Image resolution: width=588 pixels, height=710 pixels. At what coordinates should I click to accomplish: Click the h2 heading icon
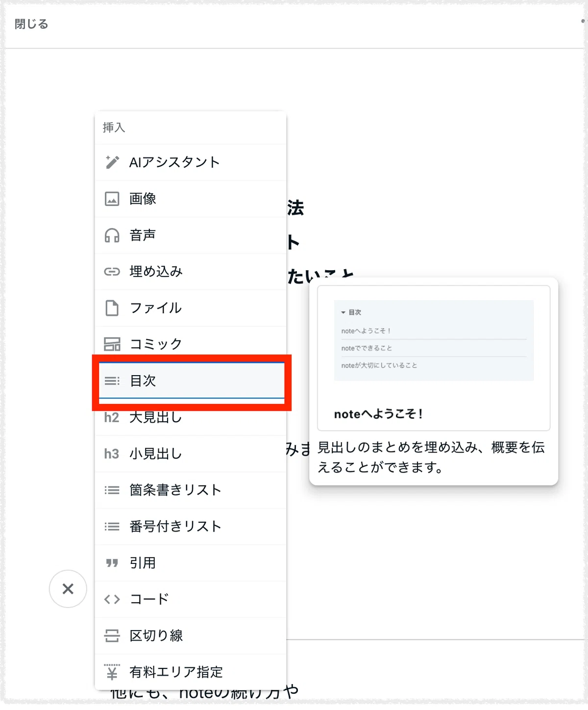[x=112, y=417]
